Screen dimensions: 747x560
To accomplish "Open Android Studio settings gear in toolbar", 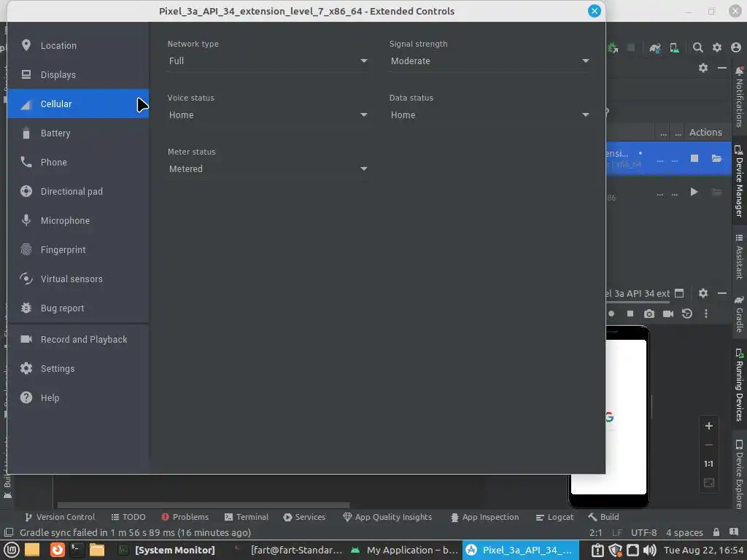I will point(717,47).
